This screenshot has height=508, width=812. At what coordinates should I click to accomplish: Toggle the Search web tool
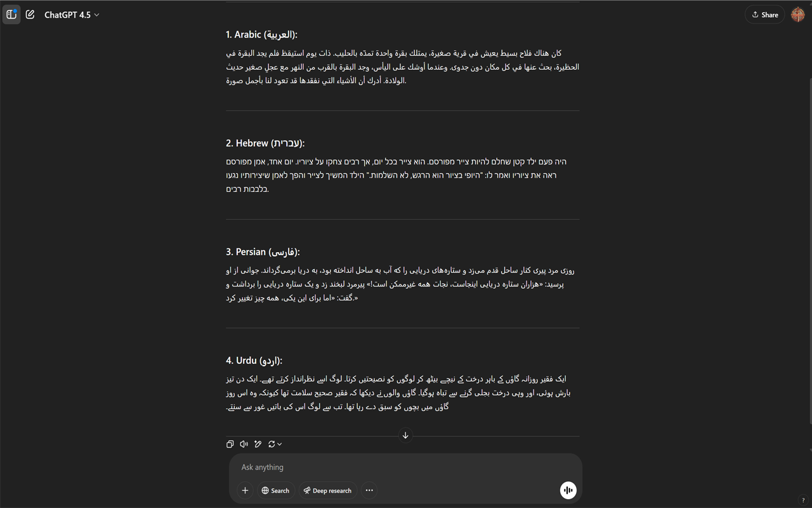click(x=275, y=490)
